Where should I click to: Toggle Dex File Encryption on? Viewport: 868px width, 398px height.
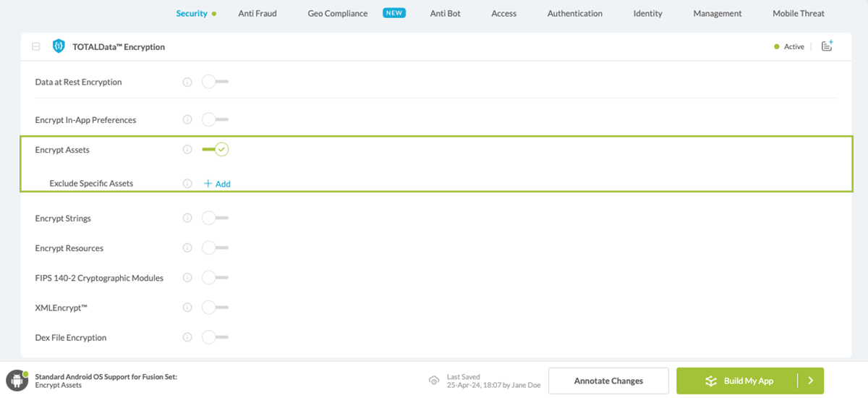[215, 337]
